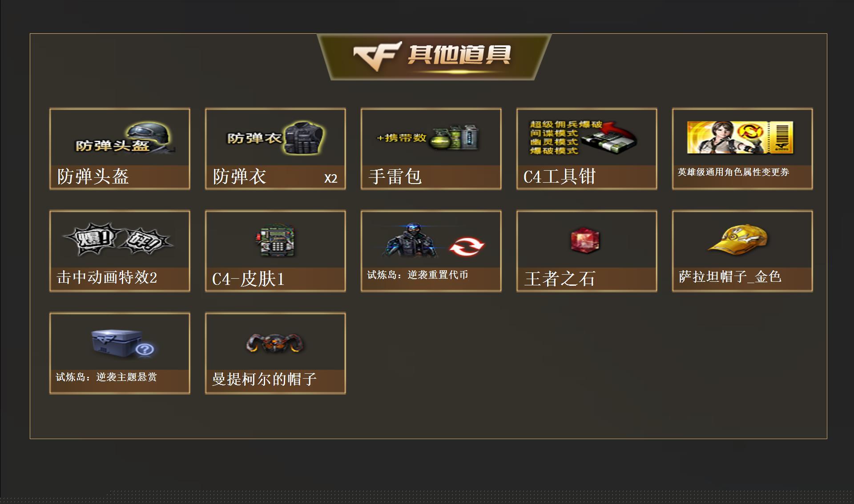Choose the 手雷包 grenade pack icon

coord(428,138)
